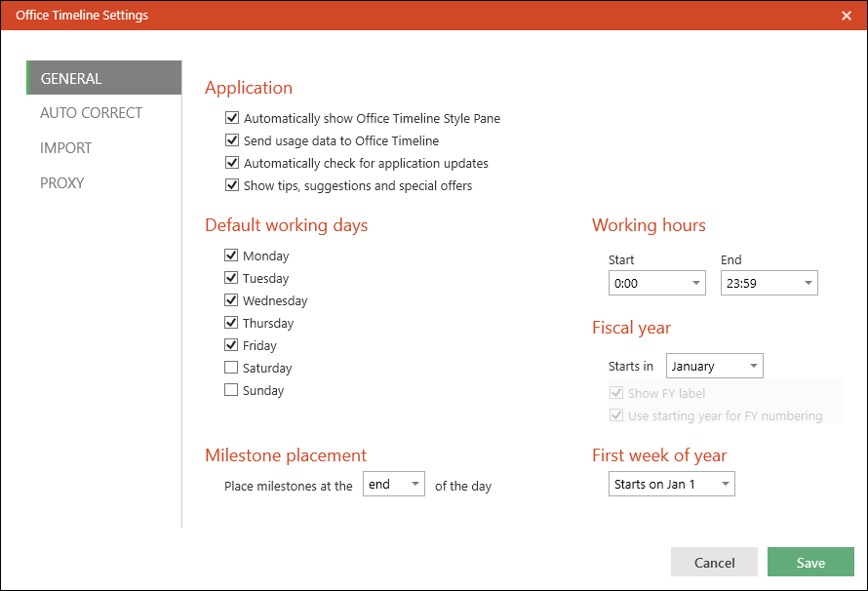
Task: Enable Saturday as a working day
Action: point(231,368)
